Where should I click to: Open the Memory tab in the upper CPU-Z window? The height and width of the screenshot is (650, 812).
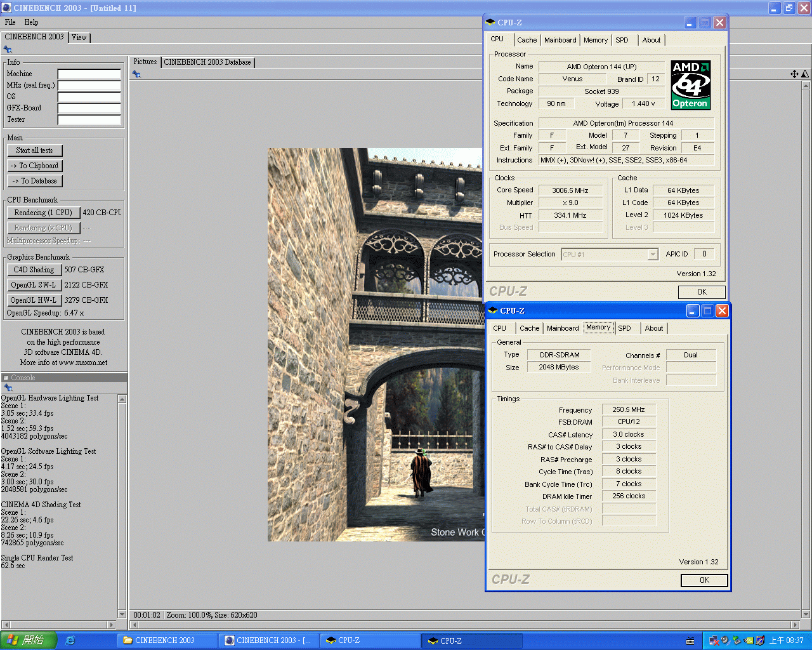[x=596, y=40]
